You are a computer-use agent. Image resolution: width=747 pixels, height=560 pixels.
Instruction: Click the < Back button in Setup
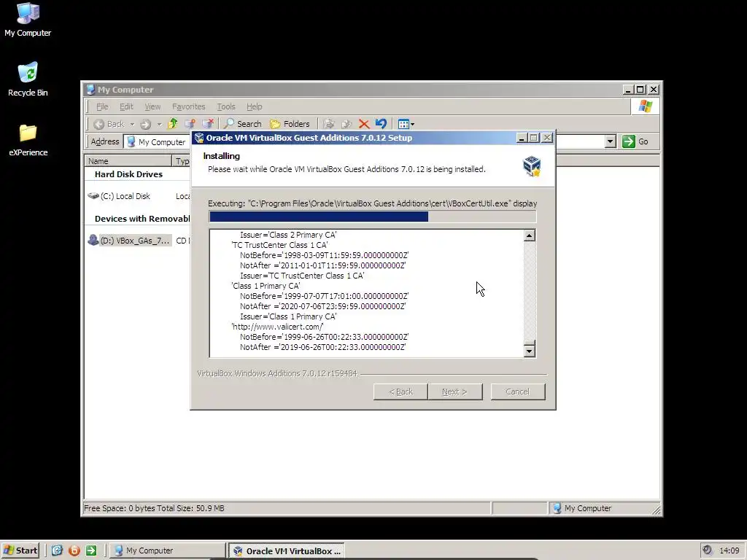[400, 392]
